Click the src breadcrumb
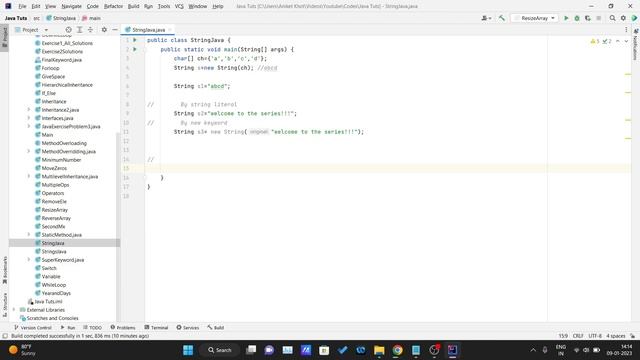 click(x=36, y=18)
